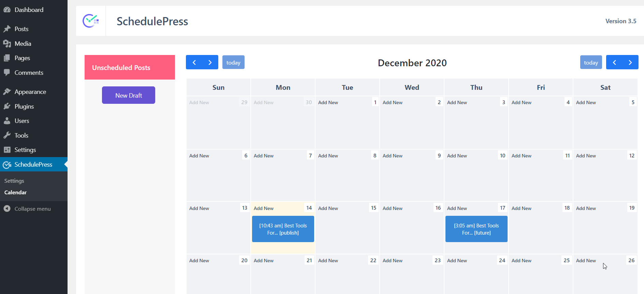Click Add New on December 25
Viewport: 644px width, 294px height.
click(522, 261)
